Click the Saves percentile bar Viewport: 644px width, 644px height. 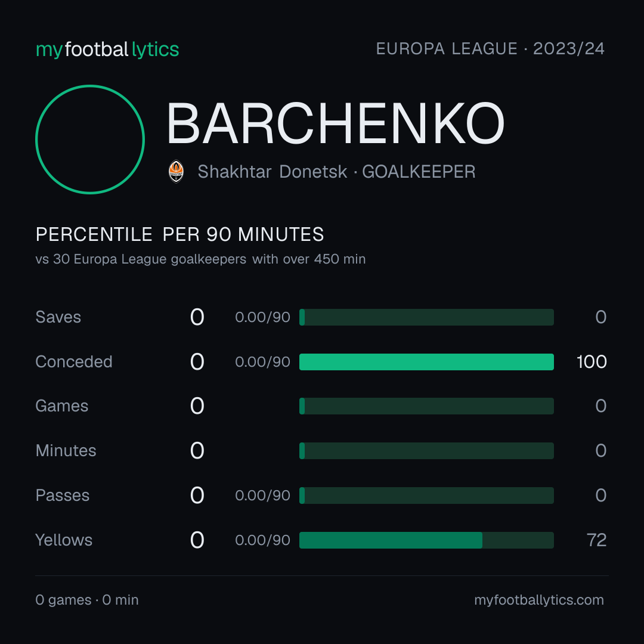click(x=426, y=317)
